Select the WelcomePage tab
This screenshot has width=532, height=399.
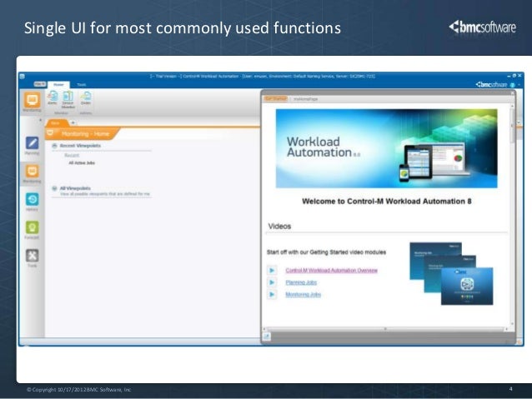(x=305, y=99)
